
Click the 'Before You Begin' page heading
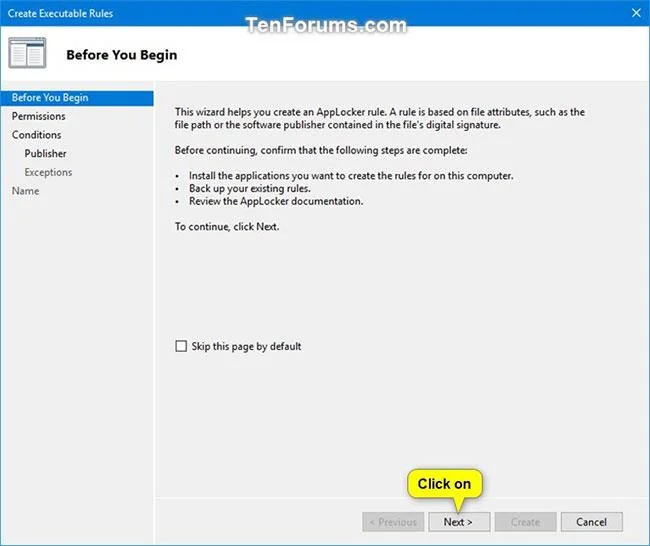121,55
